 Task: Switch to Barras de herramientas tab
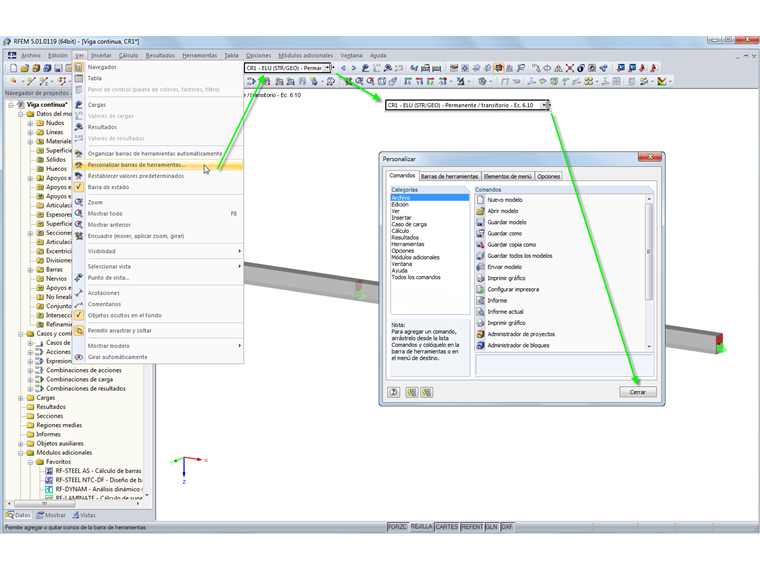(x=449, y=176)
